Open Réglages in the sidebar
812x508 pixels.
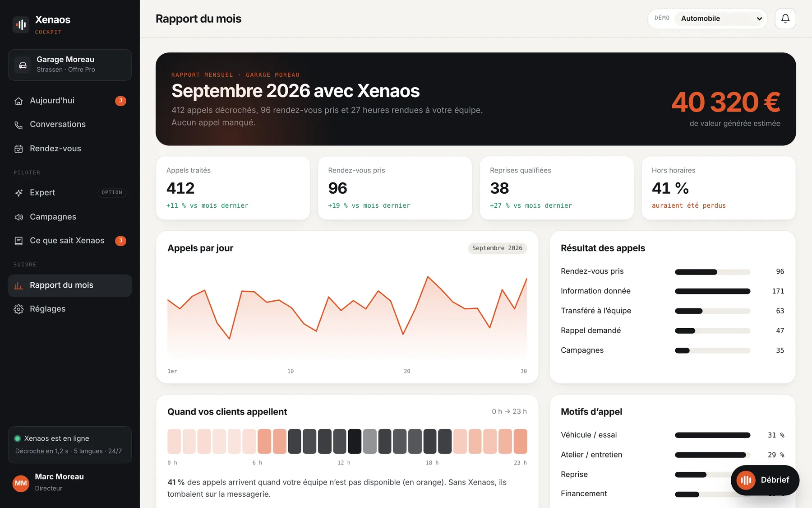coord(70,309)
